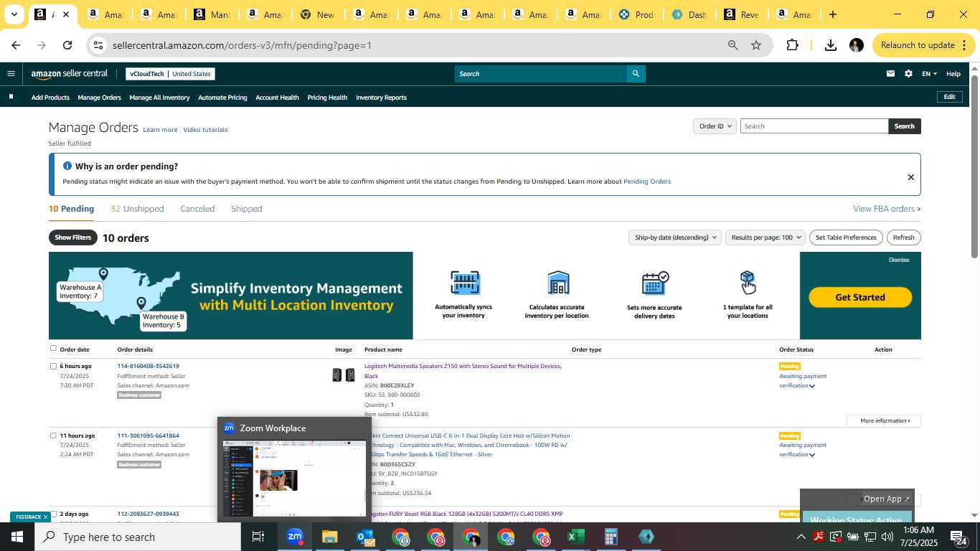980x551 pixels.
Task: Check order 111-3061095-6641864 checkbox
Action: 53,435
